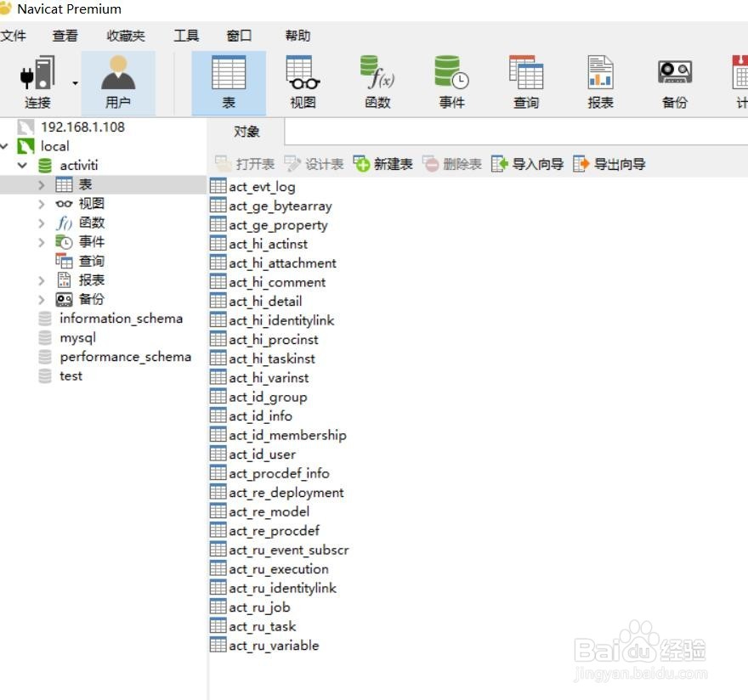Open the 窗口 menu
Viewport: 748px width, 700px height.
[239, 36]
